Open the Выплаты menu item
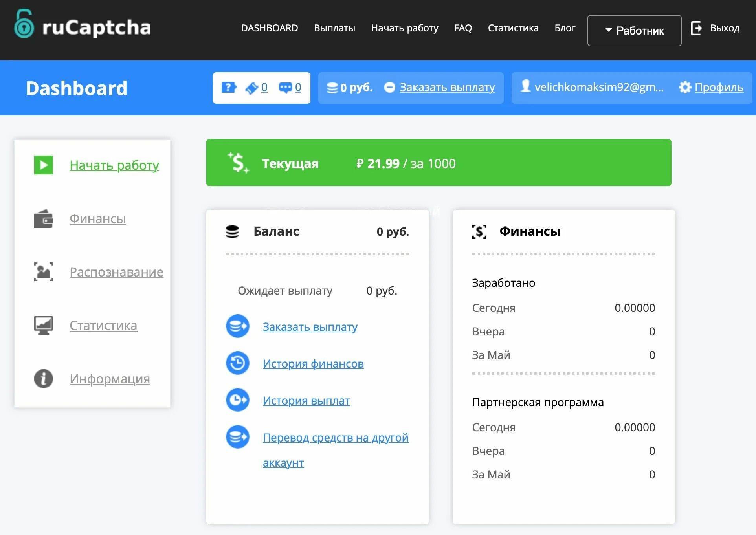This screenshot has width=756, height=535. coord(334,28)
